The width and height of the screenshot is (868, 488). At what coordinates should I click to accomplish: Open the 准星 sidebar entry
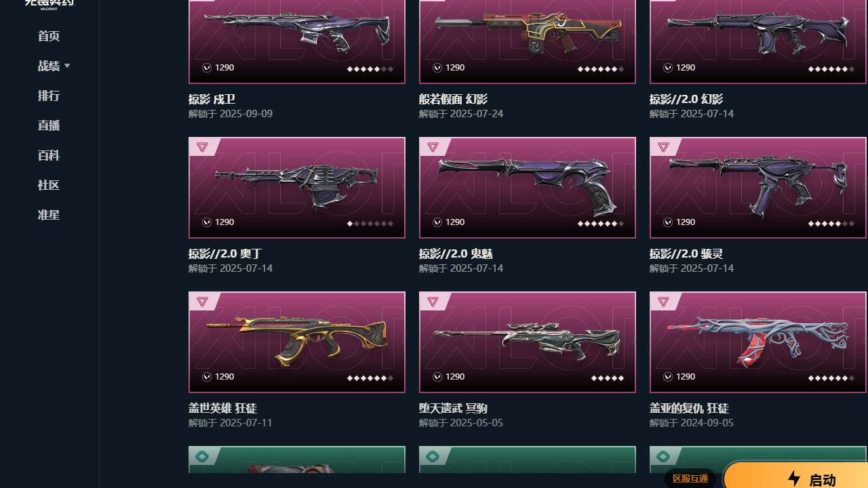(x=49, y=215)
